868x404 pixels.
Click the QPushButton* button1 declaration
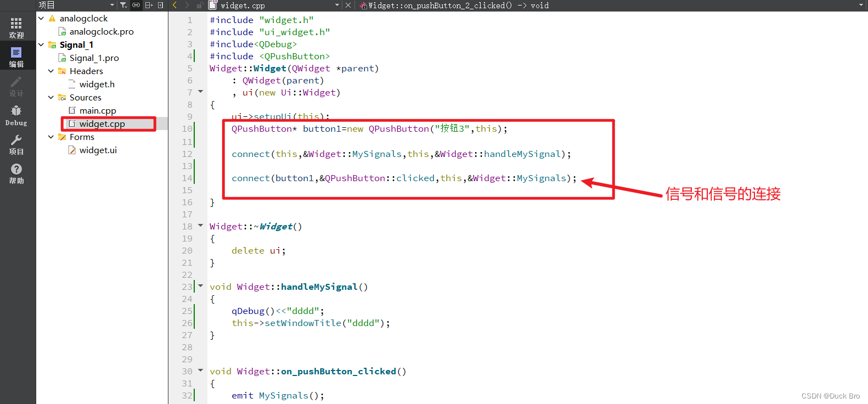coord(369,128)
